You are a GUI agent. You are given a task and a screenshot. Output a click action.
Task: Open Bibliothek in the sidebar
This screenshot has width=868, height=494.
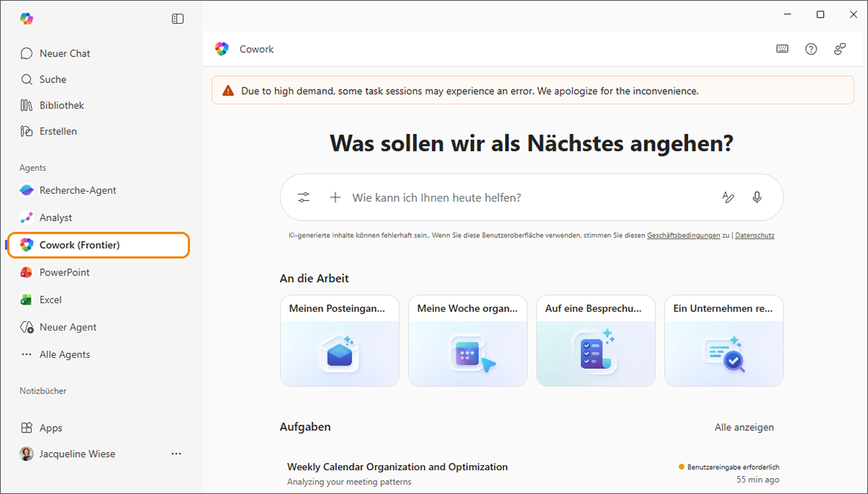pyautogui.click(x=61, y=106)
